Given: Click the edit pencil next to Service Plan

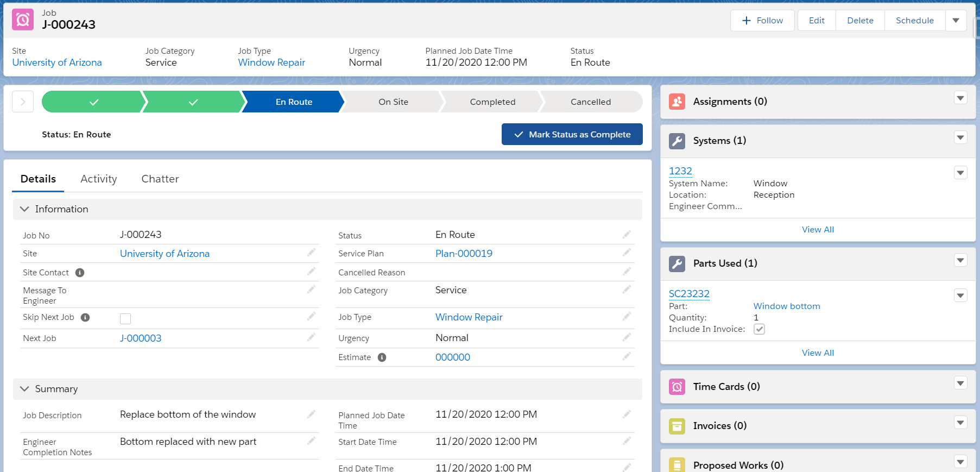Looking at the screenshot, I should [627, 253].
